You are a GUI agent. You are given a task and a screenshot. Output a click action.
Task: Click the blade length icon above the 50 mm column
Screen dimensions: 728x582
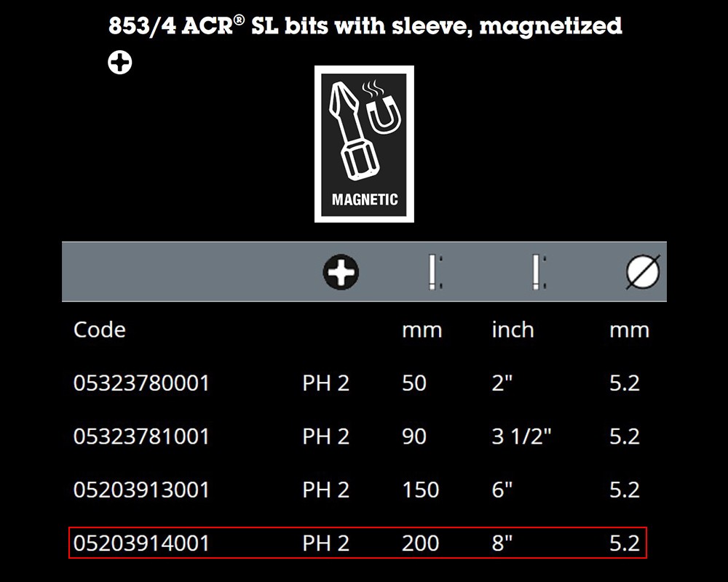(435, 272)
